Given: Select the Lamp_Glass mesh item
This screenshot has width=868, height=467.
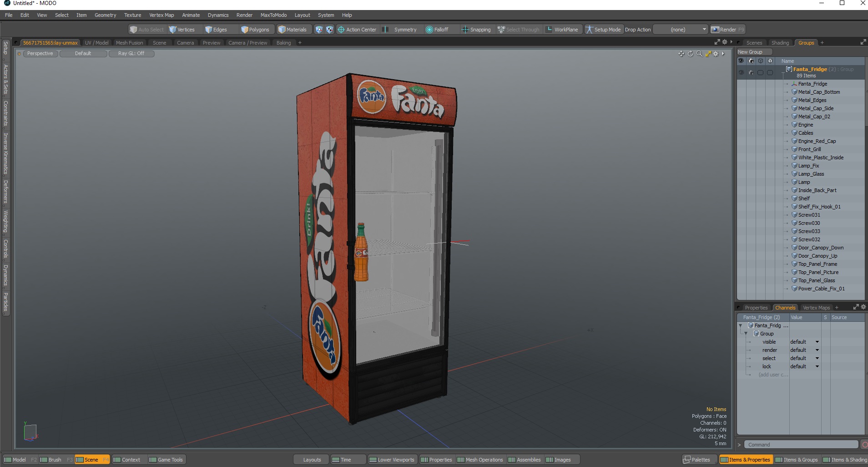Looking at the screenshot, I should coord(811,174).
